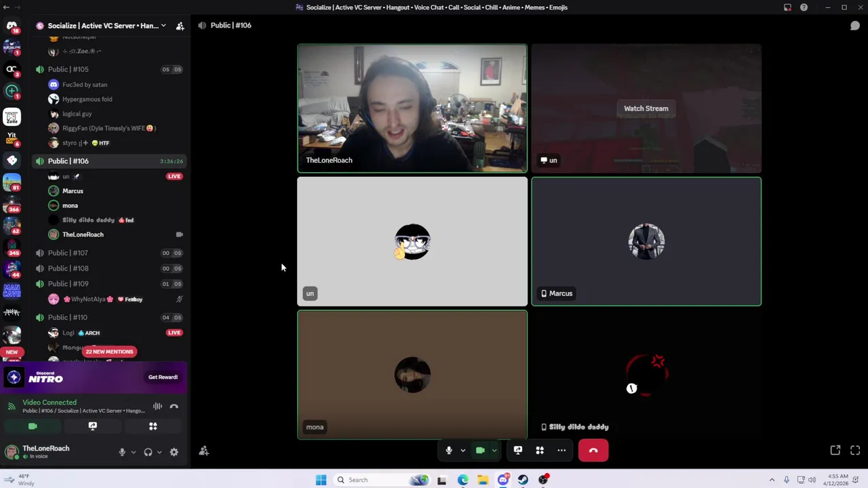
Task: Open chat panel icon in call header
Action: 855,26
